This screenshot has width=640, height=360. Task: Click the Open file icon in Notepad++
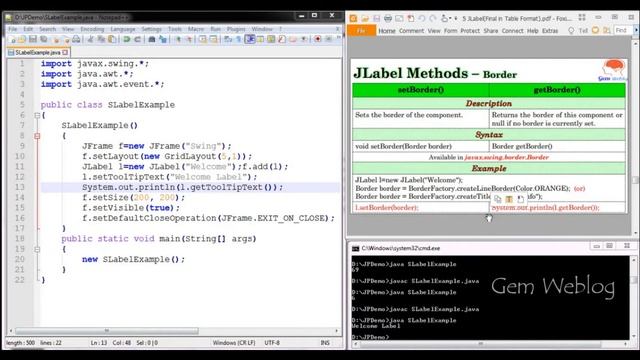[22, 39]
